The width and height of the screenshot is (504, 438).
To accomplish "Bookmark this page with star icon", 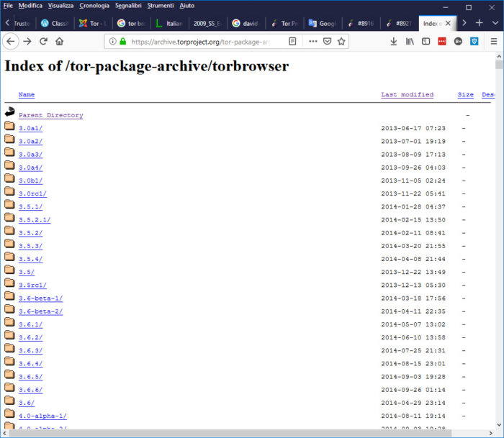I will (x=341, y=42).
